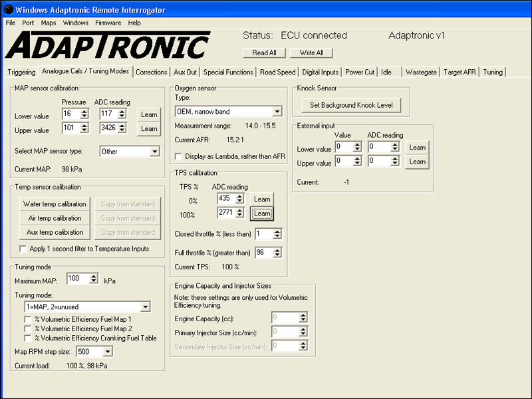Open Aux temp calibration
532x399 pixels.
(x=55, y=232)
